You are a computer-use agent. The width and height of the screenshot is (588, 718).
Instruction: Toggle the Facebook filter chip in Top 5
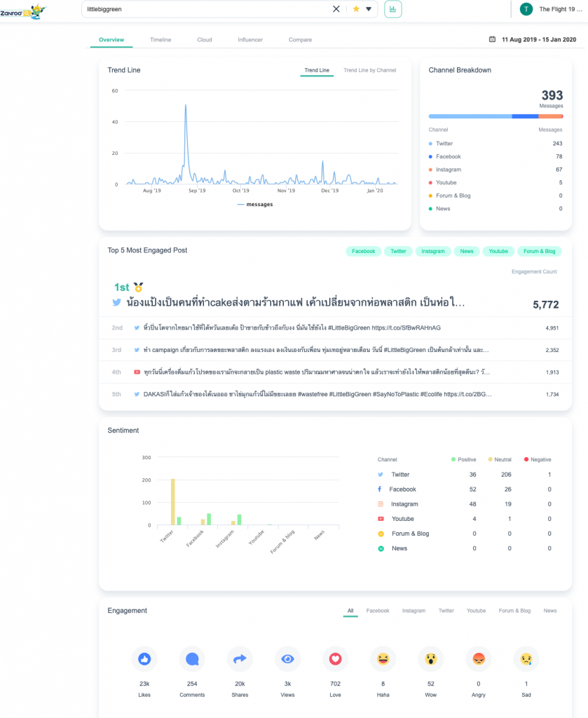pyautogui.click(x=363, y=251)
